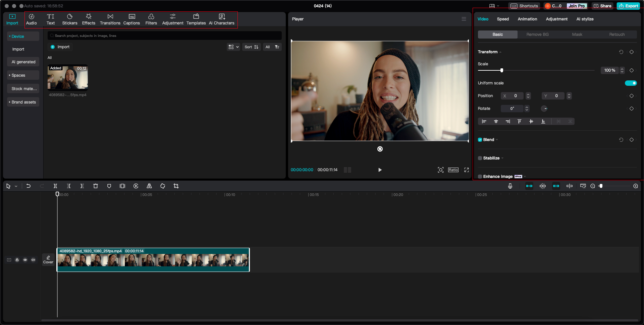Browse the Transitions library
This screenshot has height=325, width=644.
(110, 19)
